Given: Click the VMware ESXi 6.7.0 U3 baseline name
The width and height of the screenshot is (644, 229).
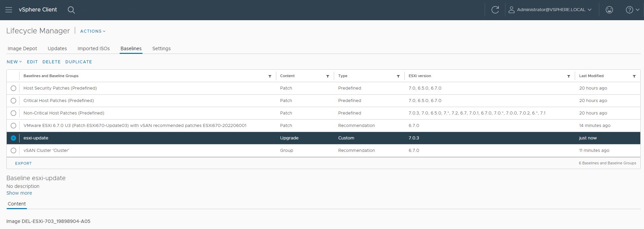Looking at the screenshot, I should click(x=135, y=126).
